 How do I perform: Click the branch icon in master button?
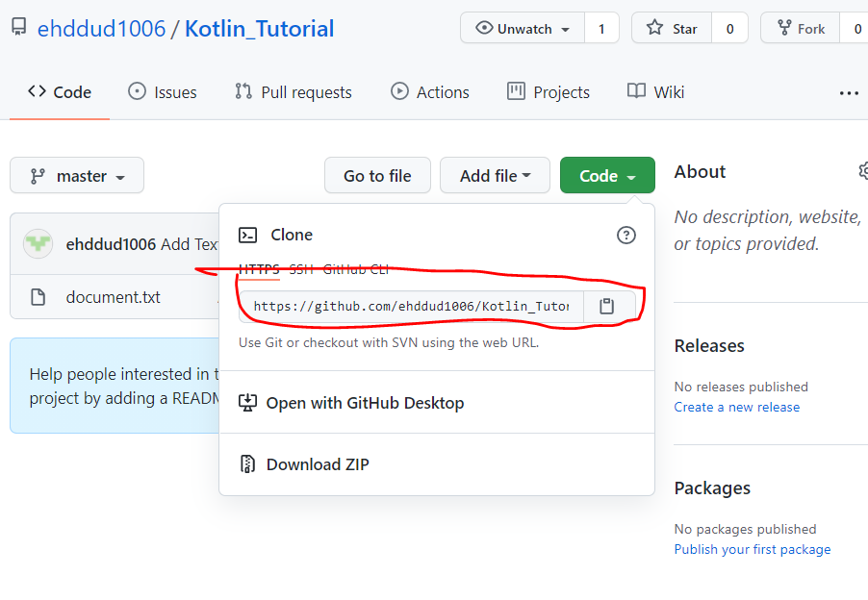tap(38, 176)
